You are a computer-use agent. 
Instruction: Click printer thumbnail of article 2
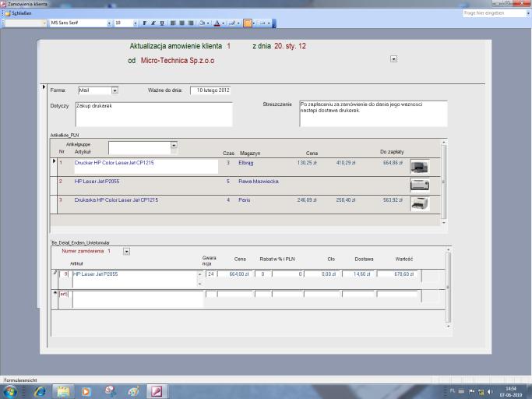coord(419,185)
